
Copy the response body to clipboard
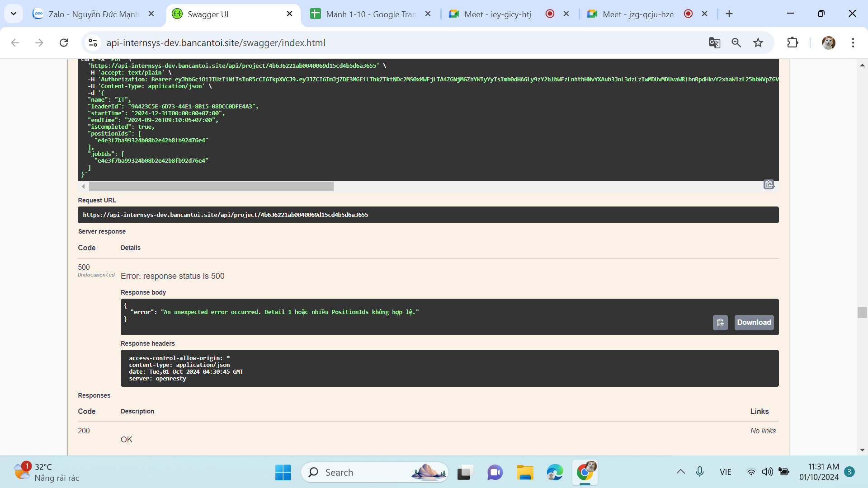(720, 323)
